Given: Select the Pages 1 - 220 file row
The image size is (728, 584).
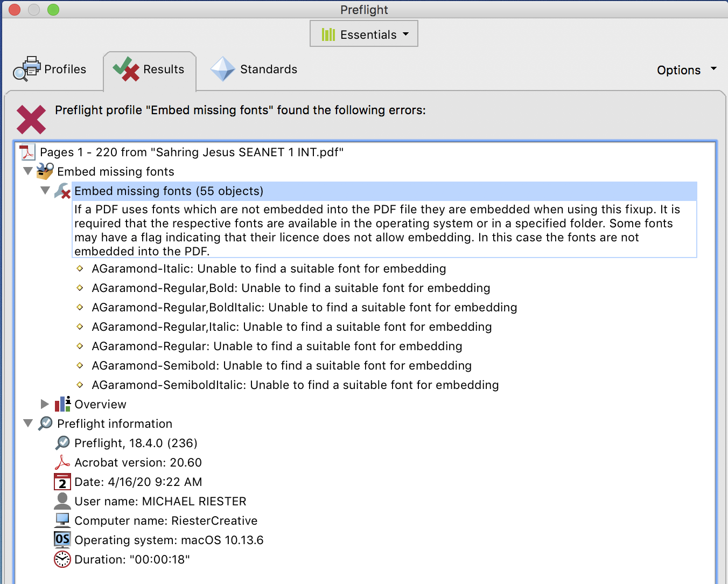Looking at the screenshot, I should click(x=192, y=152).
